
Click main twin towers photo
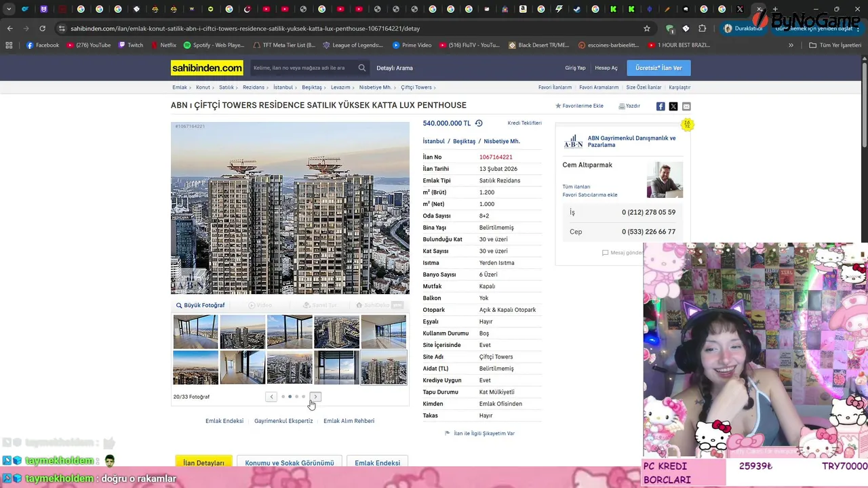[x=290, y=208]
